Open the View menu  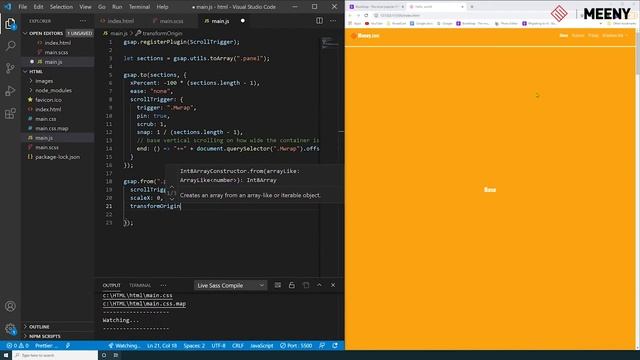pos(85,7)
